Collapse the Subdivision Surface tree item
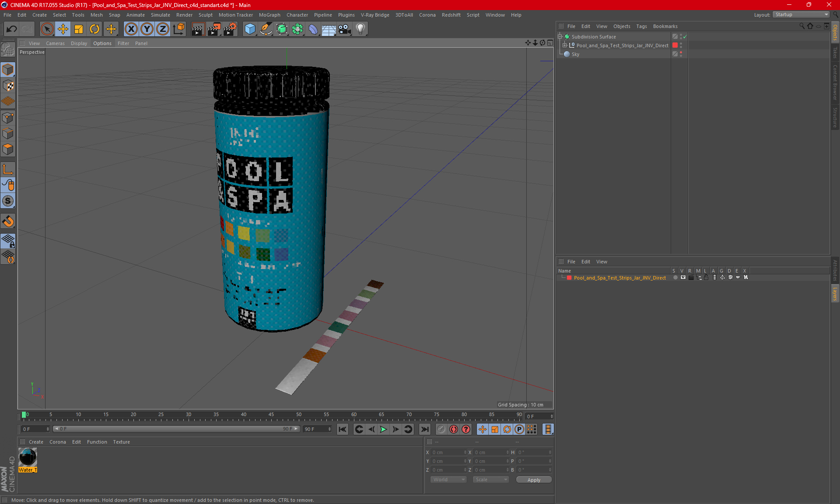The image size is (840, 504). coord(560,37)
